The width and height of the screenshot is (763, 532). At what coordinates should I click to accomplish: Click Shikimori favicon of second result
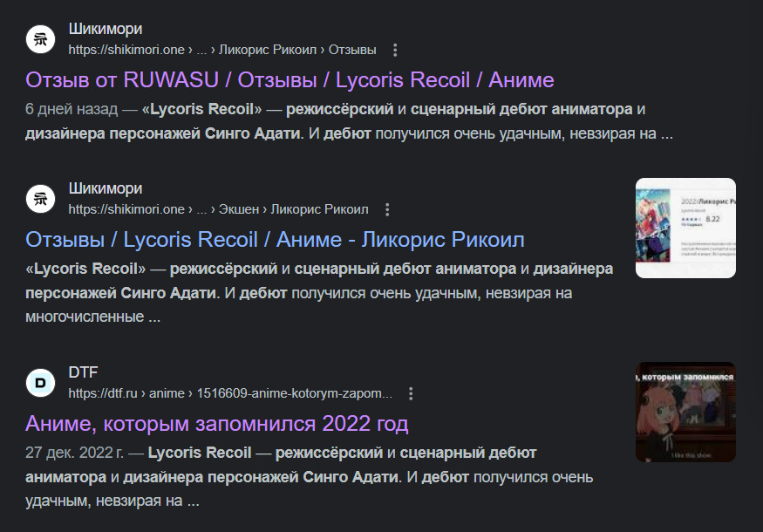[40, 199]
